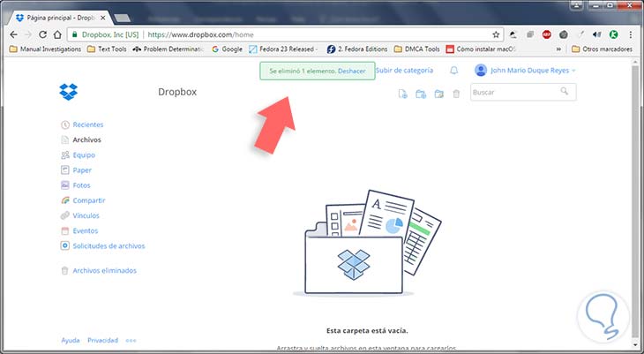Click the shared folder toolbar icon
The height and width of the screenshot is (354, 644).
tap(439, 94)
